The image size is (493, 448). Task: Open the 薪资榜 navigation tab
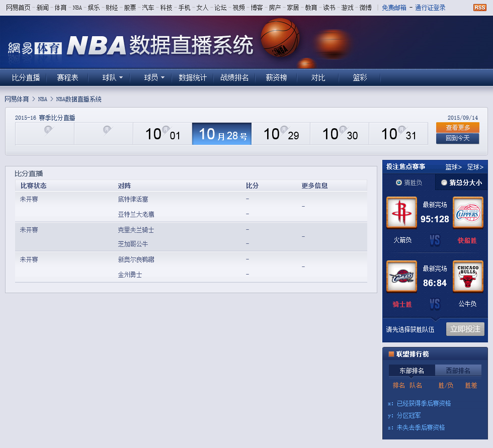click(x=276, y=77)
